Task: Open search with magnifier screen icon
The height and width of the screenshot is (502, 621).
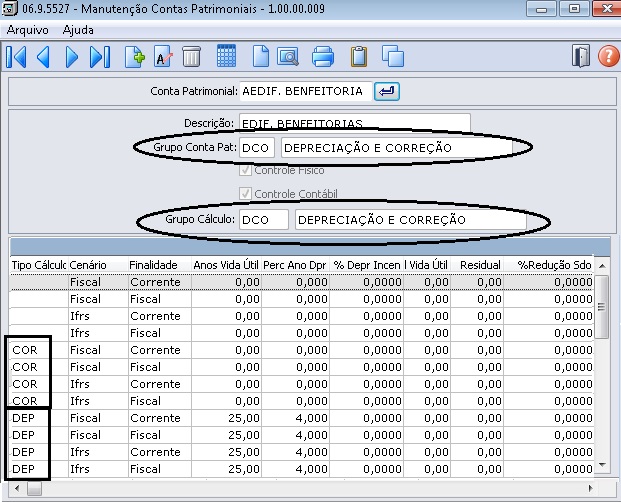Action: tap(288, 56)
